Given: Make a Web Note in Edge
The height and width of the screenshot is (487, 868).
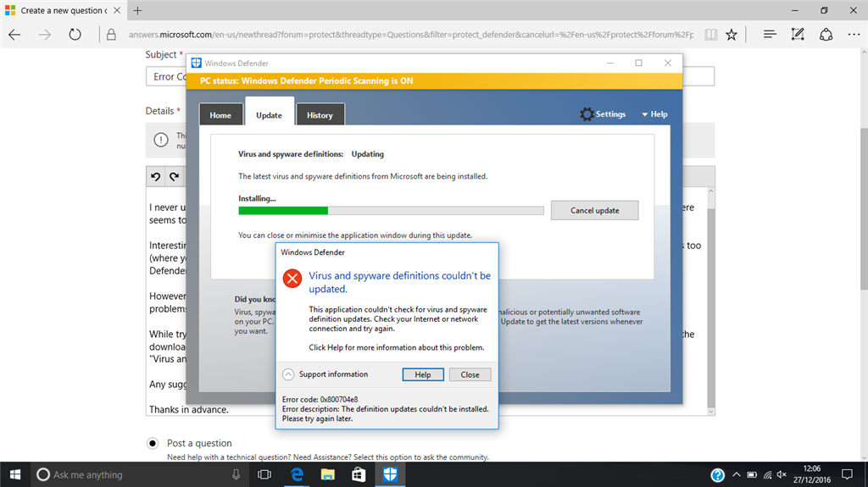Looking at the screenshot, I should click(x=798, y=35).
